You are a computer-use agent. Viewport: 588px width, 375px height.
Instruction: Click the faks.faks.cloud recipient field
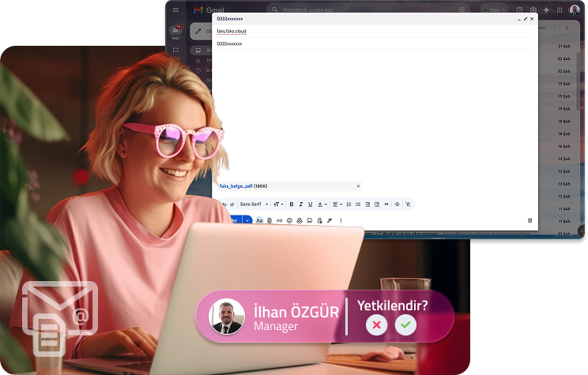[375, 32]
